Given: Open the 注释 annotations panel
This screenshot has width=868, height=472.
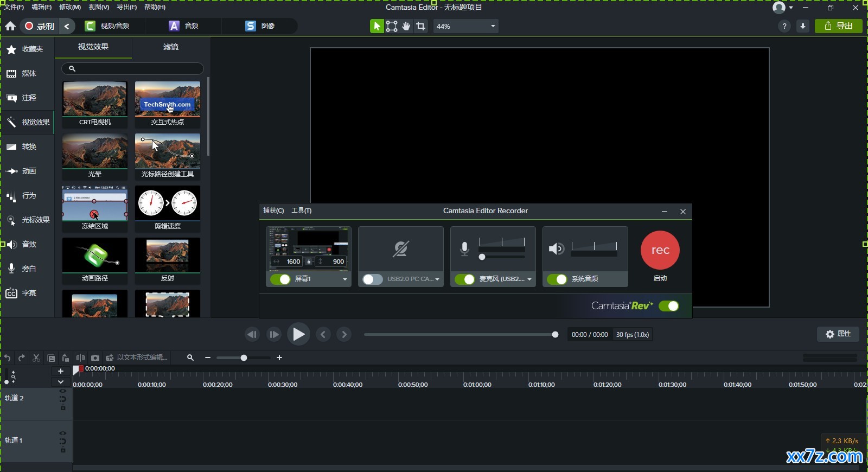Looking at the screenshot, I should (x=27, y=98).
